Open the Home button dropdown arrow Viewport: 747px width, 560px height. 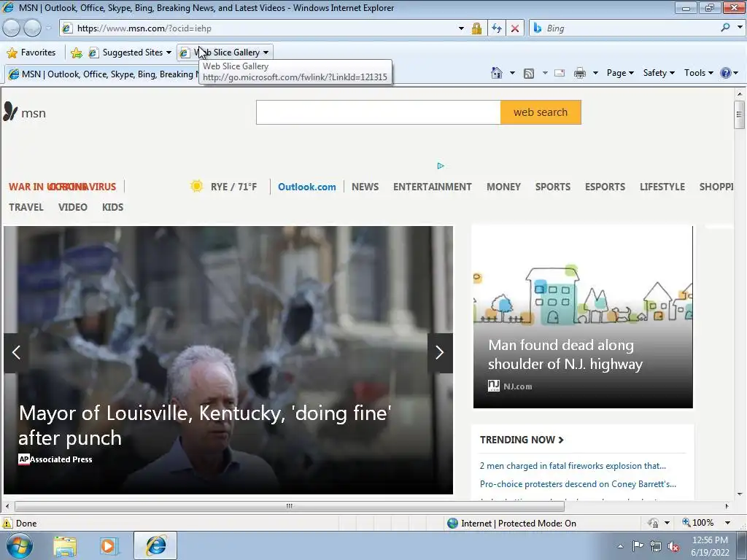[x=512, y=73]
